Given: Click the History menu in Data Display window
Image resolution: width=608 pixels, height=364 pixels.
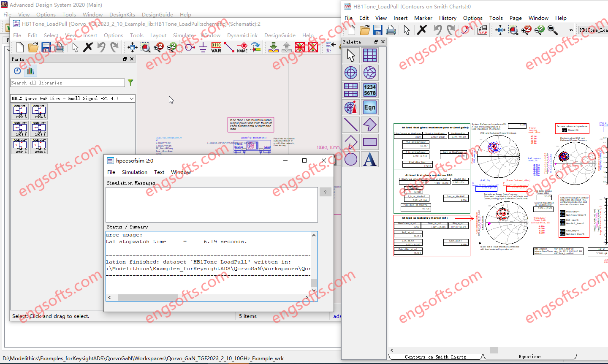Looking at the screenshot, I should (448, 18).
